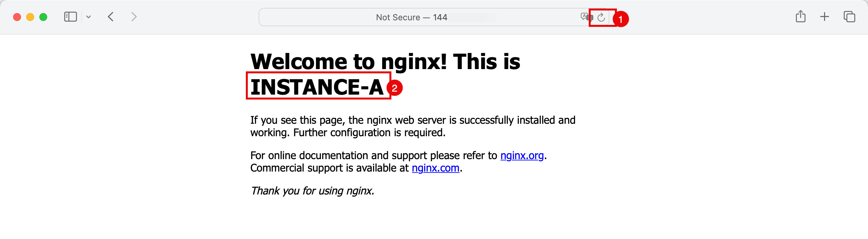Expand the sidebar tab group dropdown chevron

click(89, 17)
